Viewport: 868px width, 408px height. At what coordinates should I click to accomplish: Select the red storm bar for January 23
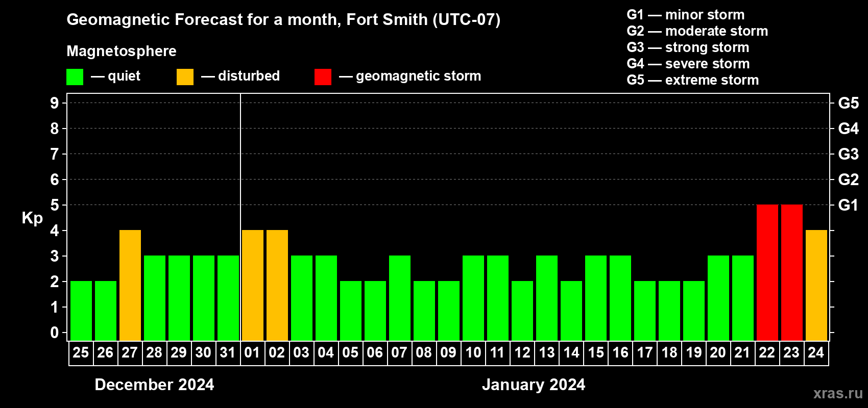[x=791, y=272]
